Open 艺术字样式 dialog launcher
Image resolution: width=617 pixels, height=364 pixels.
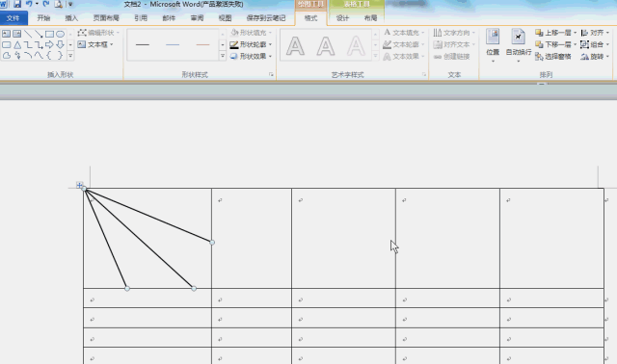pyautogui.click(x=424, y=74)
